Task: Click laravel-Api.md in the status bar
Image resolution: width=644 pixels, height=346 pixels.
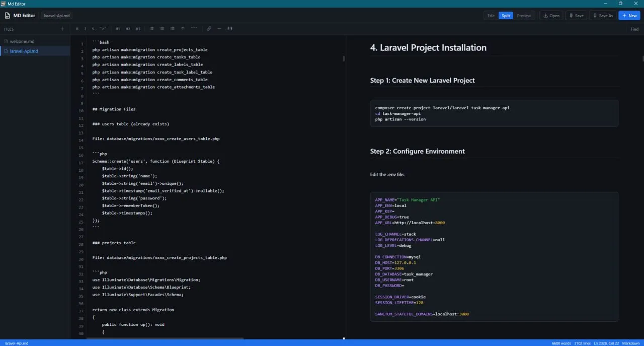Action: pos(16,343)
